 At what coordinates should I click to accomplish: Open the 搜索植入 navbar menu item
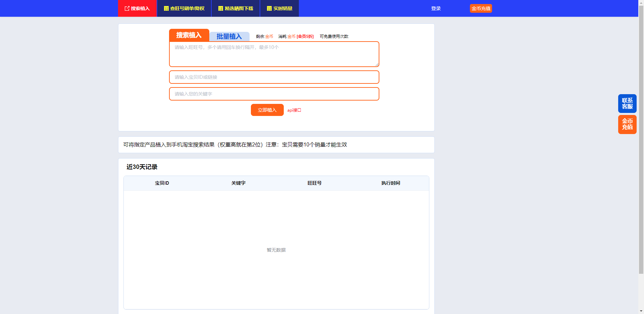click(137, 8)
